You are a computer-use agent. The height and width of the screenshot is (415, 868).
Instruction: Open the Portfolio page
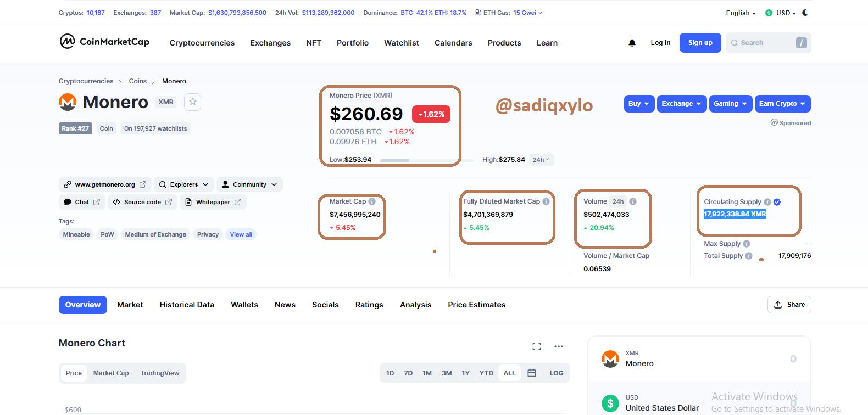point(353,43)
